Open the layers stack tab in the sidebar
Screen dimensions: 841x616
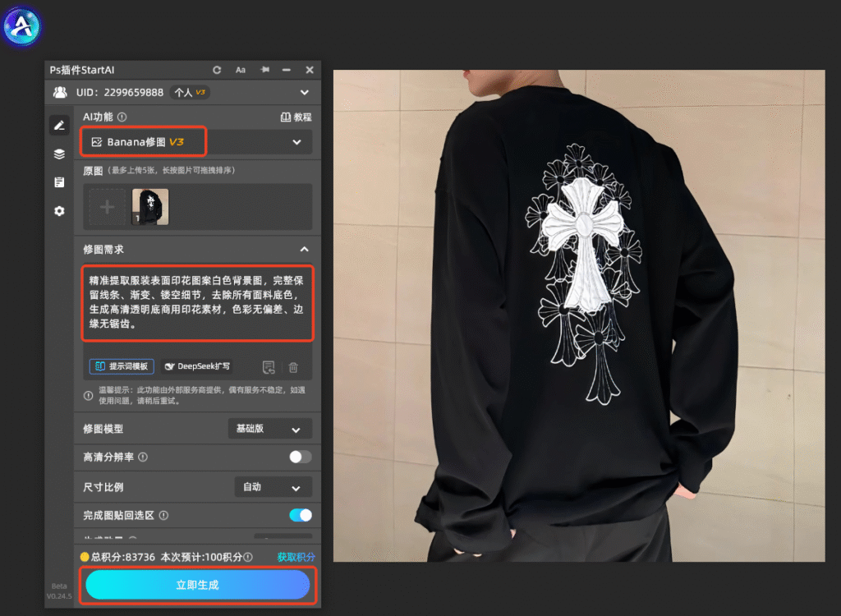[x=59, y=154]
